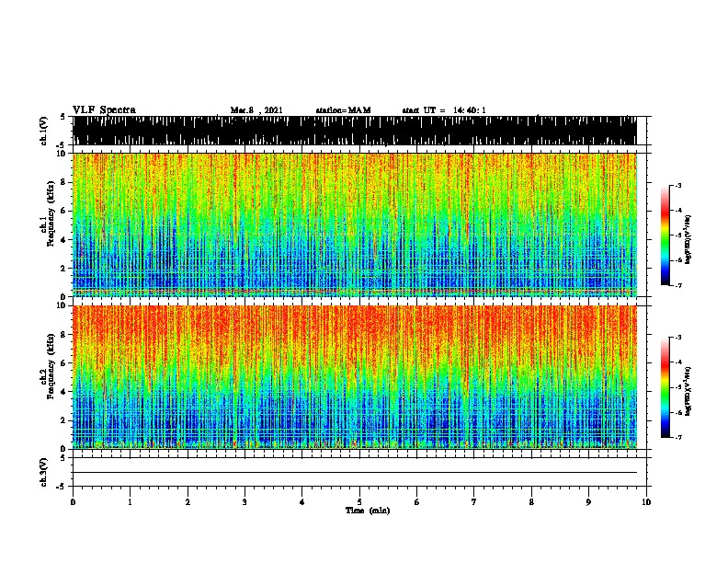Screen dimensions: 728x563
Task: Click the "ch.1(V)" y-axis label
Action: [44, 131]
